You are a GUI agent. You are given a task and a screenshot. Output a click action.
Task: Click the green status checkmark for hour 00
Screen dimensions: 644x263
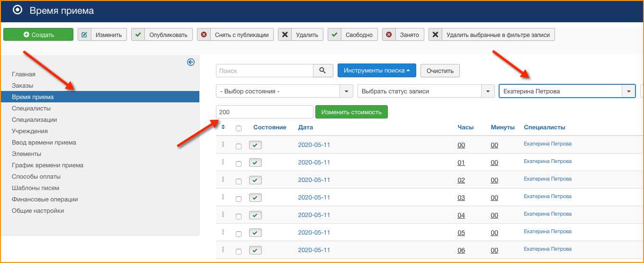click(255, 145)
